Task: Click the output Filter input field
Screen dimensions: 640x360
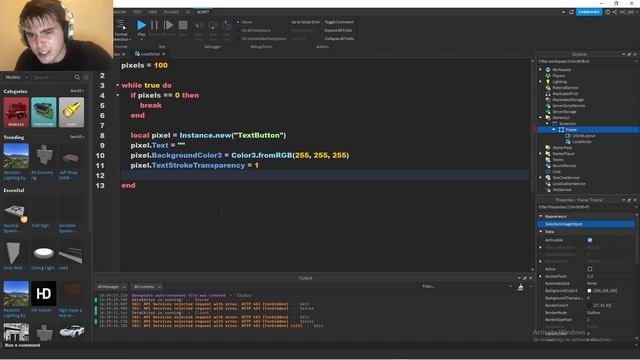Action: [467, 287]
